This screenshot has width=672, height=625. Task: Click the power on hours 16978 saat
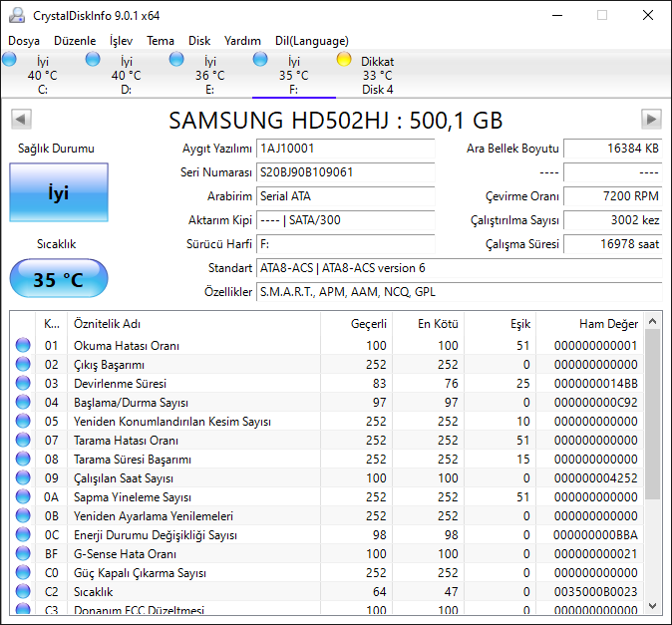613,244
